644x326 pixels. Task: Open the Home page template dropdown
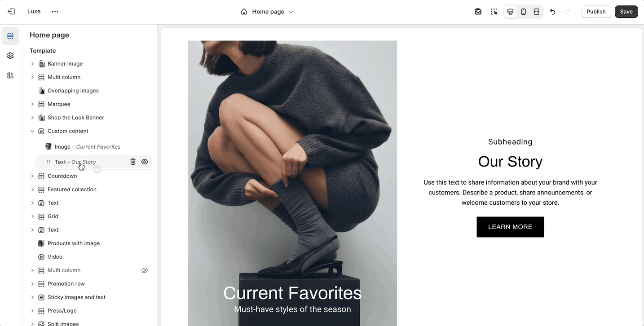pyautogui.click(x=267, y=12)
